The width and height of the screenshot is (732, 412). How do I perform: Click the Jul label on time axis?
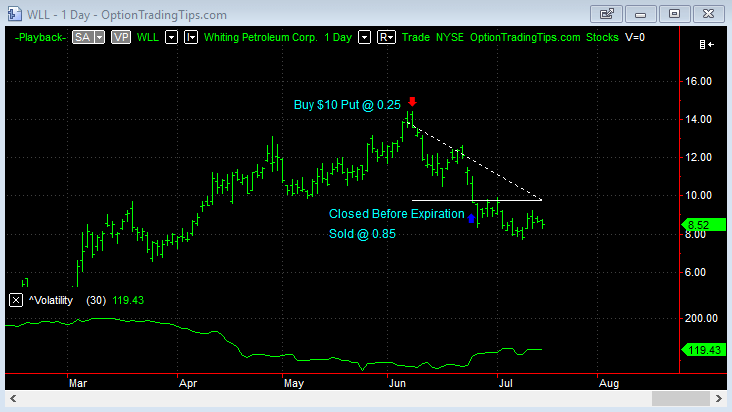coord(506,383)
